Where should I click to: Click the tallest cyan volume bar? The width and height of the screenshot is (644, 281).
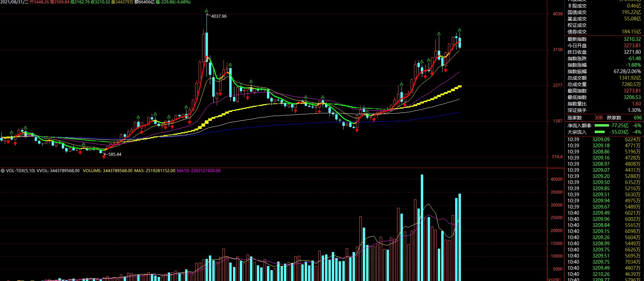click(x=422, y=228)
